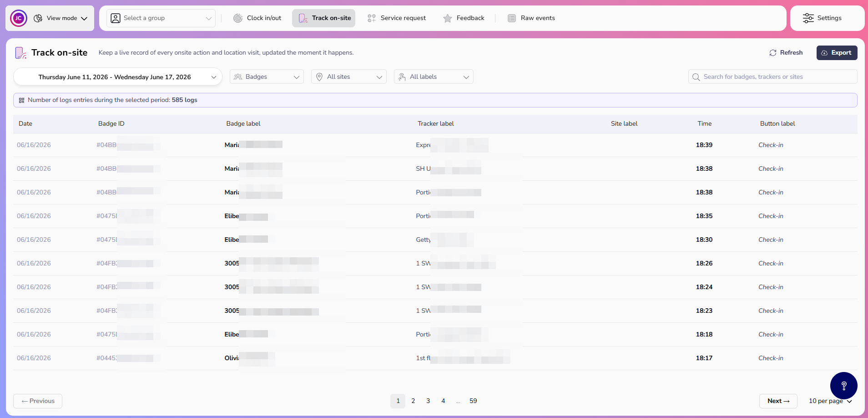Viewport: 868px width, 418px height.
Task: Click the Refresh button
Action: click(x=786, y=53)
